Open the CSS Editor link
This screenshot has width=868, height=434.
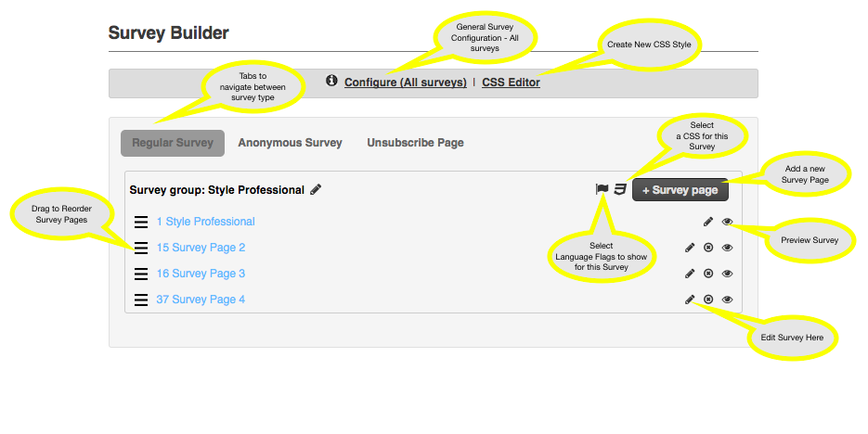(x=511, y=83)
